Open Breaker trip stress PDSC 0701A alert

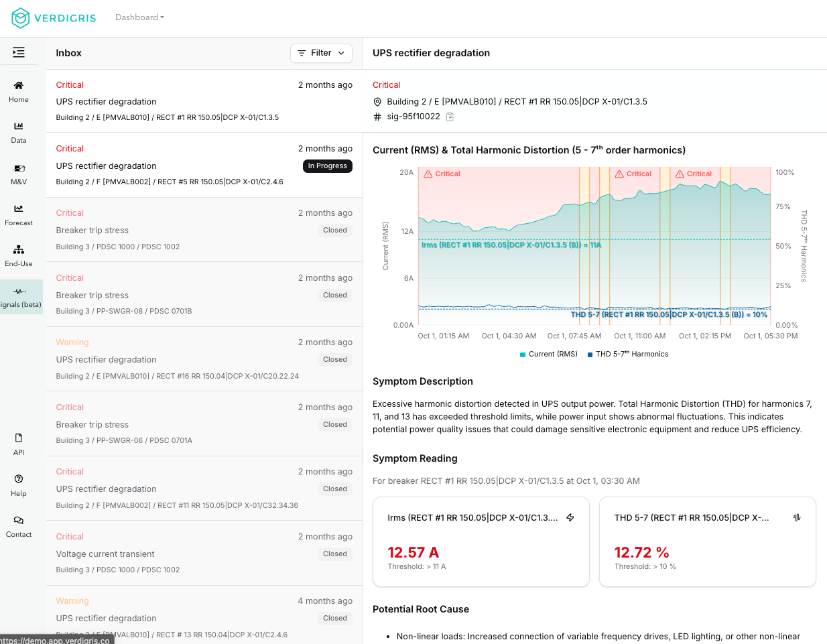click(x=204, y=424)
